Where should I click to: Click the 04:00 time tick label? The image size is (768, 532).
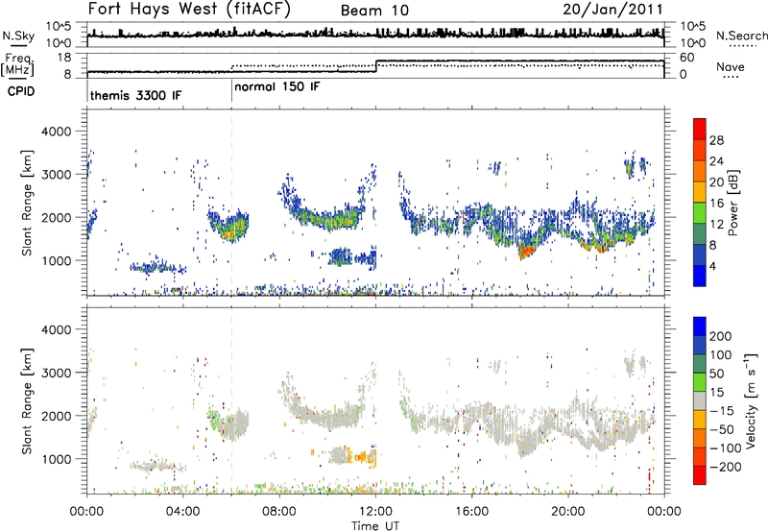[x=182, y=512]
